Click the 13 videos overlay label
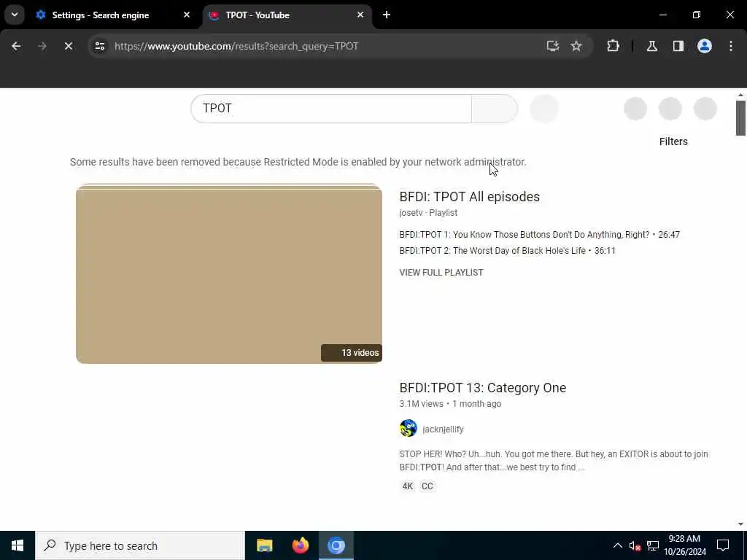 [352, 353]
